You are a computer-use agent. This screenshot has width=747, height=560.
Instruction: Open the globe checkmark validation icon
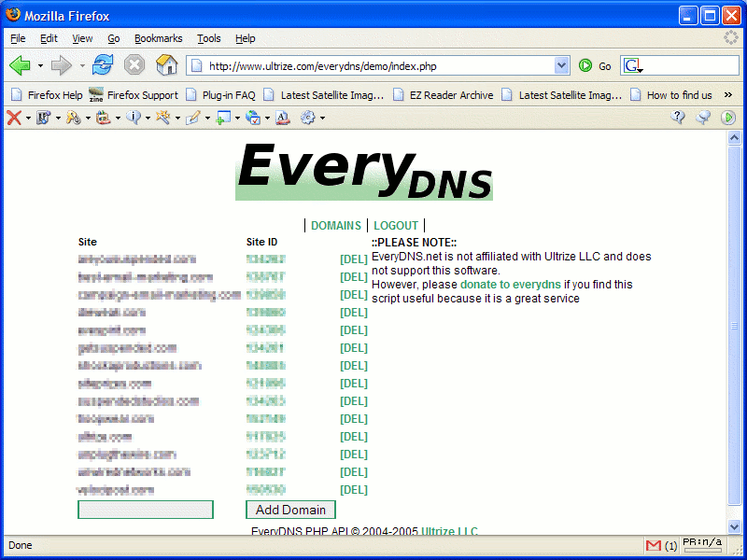pos(253,118)
